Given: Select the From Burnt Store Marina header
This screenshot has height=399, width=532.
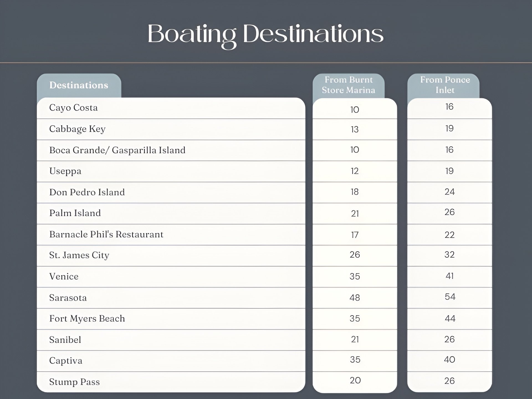Looking at the screenshot, I should tap(348, 85).
